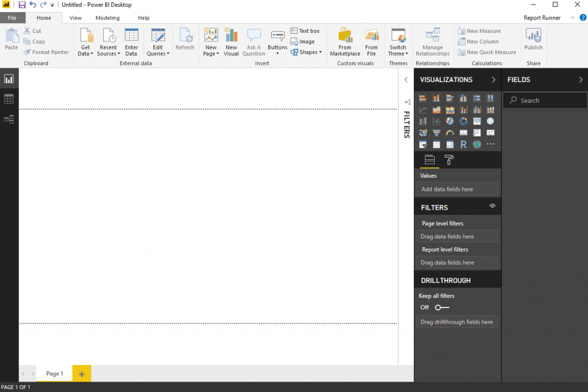Open the Fields well tab

430,160
